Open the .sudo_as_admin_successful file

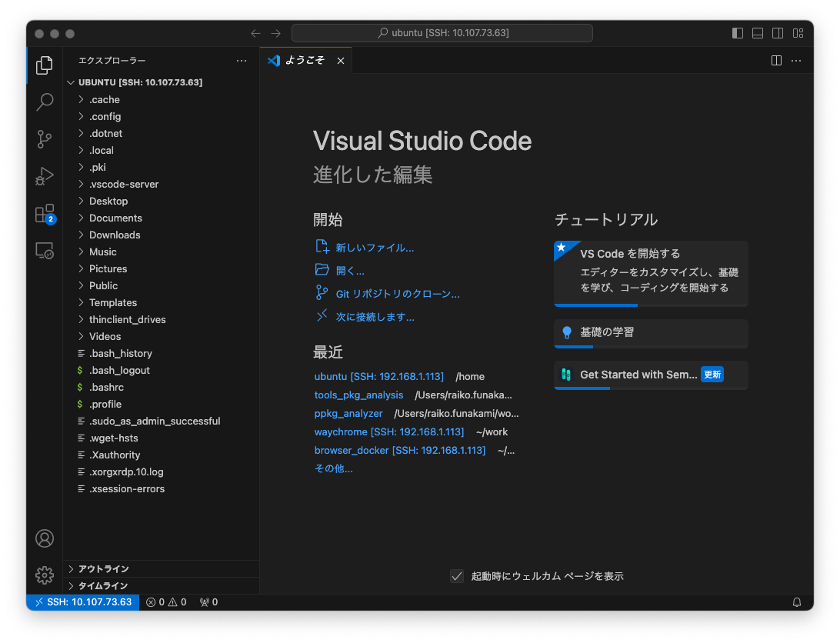click(161, 421)
